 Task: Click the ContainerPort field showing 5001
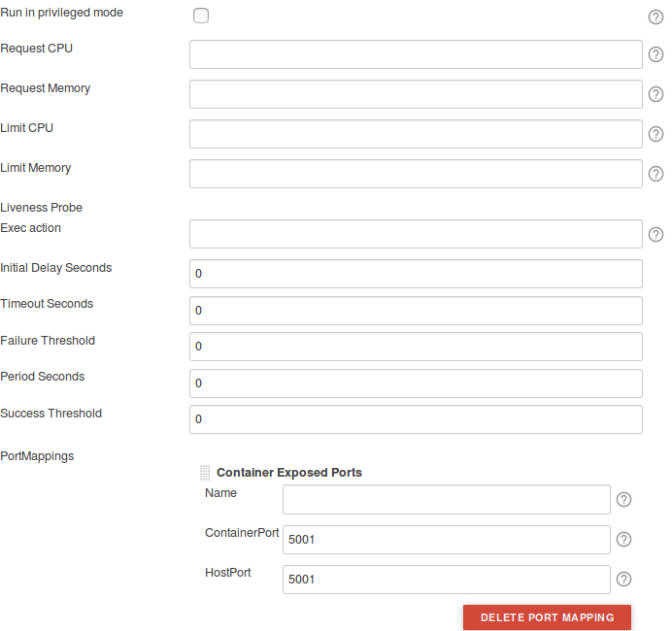446,540
